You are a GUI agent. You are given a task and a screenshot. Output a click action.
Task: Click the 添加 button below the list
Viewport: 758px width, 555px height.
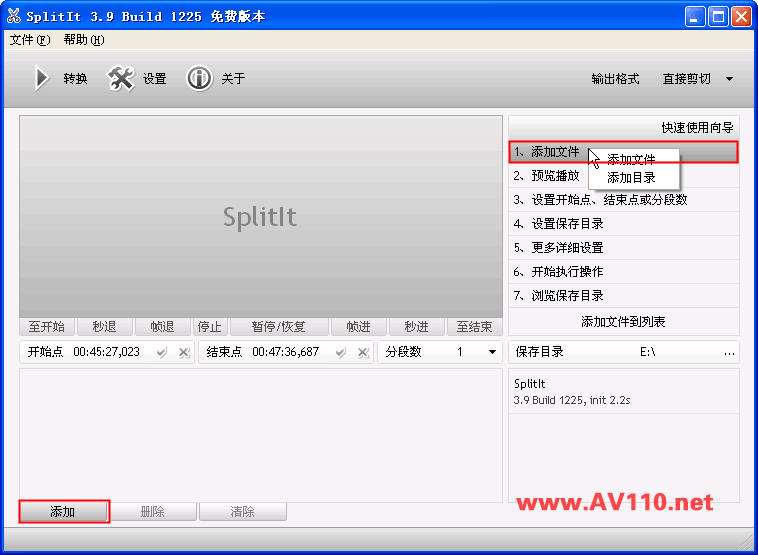63,511
